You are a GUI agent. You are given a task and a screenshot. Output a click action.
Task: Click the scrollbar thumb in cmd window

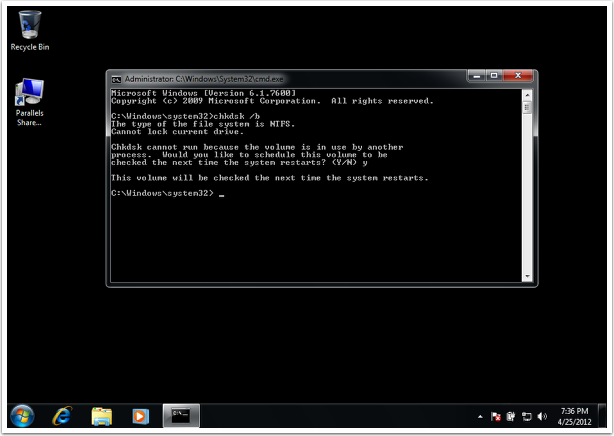point(527,107)
